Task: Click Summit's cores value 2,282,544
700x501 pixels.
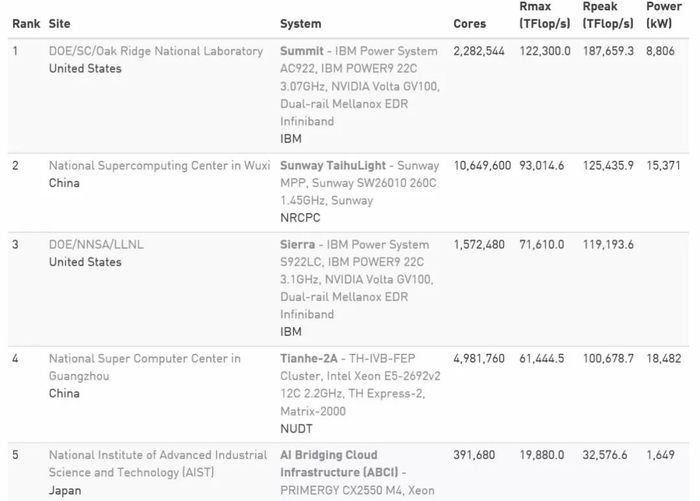Action: click(x=479, y=51)
